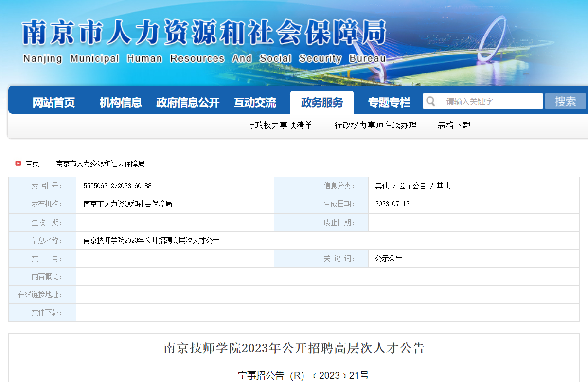Screen dimensions: 588x382
Task: Open 表格下载 submenu link
Action: (x=454, y=126)
